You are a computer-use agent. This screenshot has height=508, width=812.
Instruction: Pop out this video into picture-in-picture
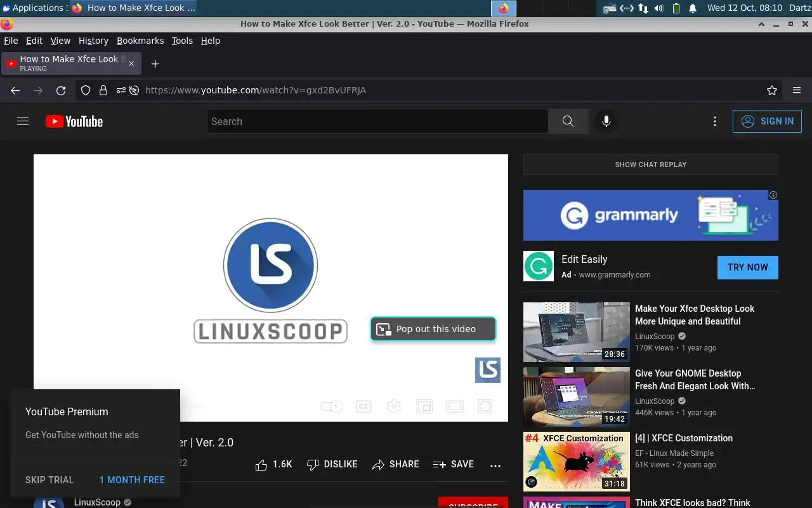click(433, 329)
